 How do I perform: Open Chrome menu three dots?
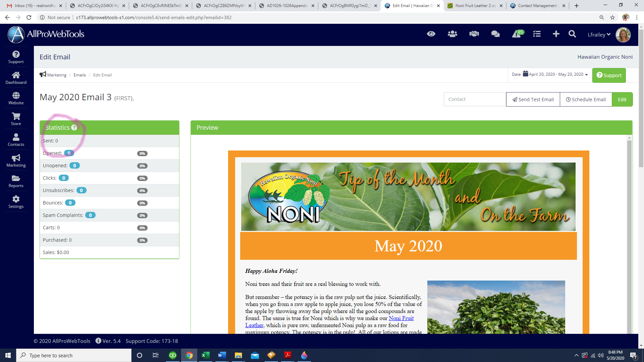click(x=637, y=17)
